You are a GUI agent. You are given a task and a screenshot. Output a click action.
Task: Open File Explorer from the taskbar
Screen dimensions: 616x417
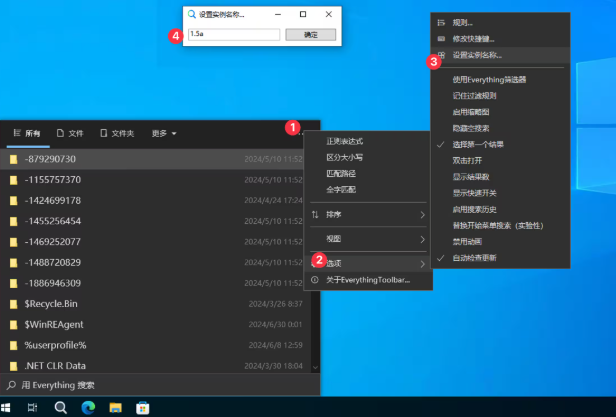116,408
